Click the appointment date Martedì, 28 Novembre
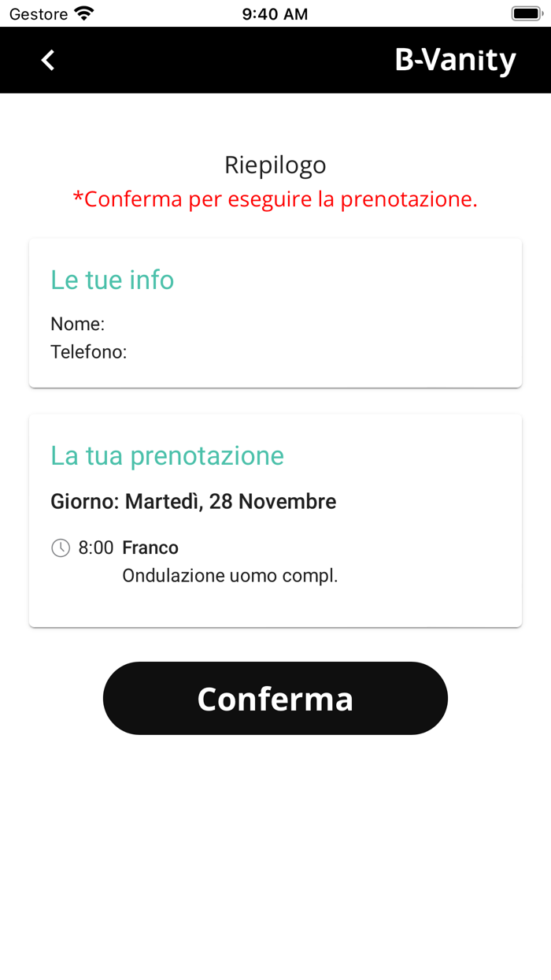551x980 pixels. (193, 500)
